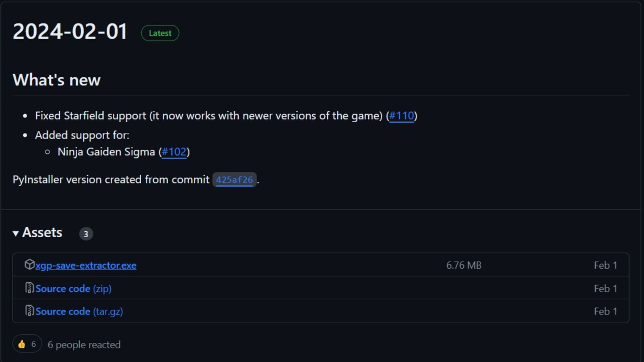Image resolution: width=644 pixels, height=362 pixels.
Task: Click the green Latest release badge
Action: [x=160, y=33]
